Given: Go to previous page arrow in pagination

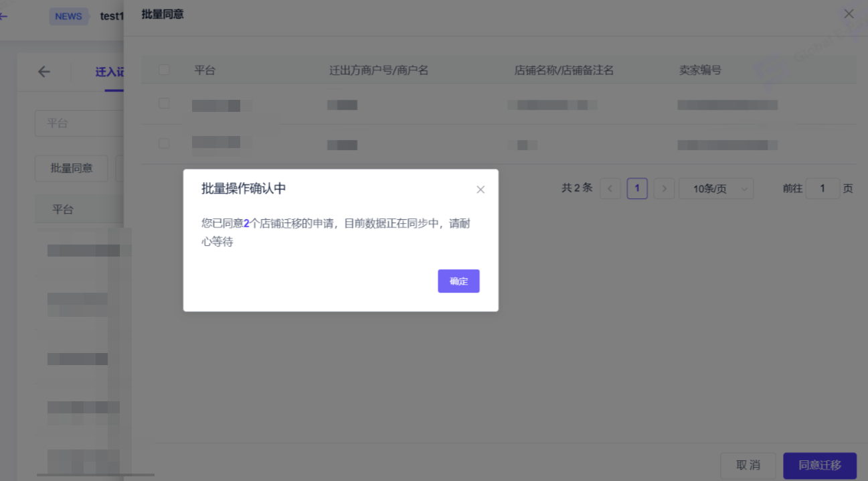Looking at the screenshot, I should (x=610, y=189).
